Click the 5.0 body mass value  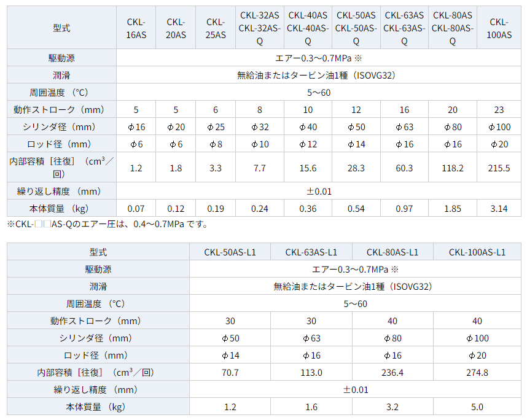(x=477, y=407)
